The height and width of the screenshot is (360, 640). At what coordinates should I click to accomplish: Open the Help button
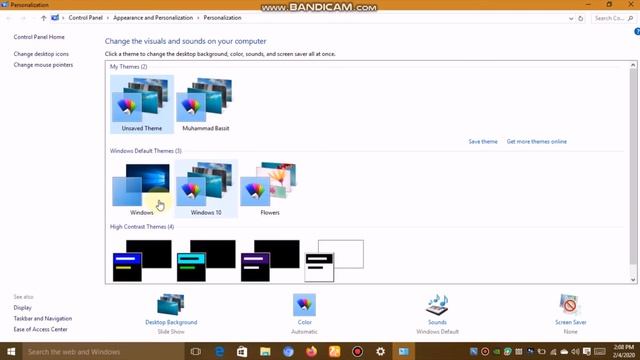tap(637, 31)
